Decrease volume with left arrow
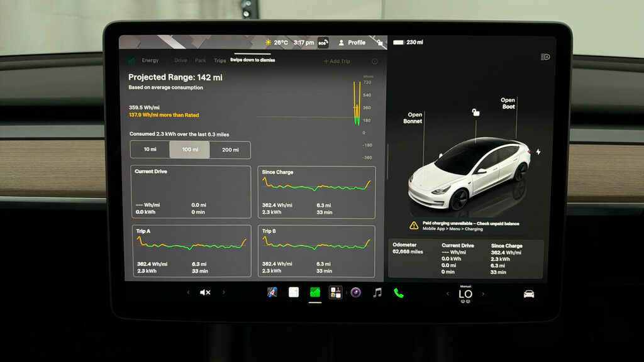The width and height of the screenshot is (644, 362). click(189, 292)
